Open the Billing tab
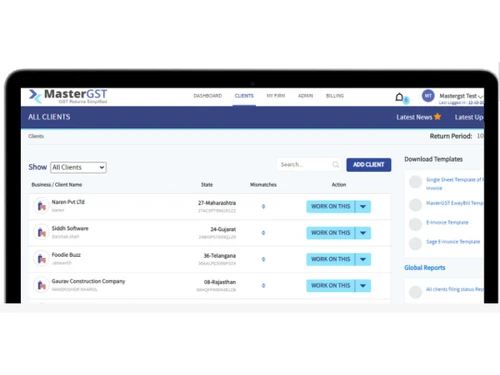Screen dimensions: 500x375 (335, 96)
